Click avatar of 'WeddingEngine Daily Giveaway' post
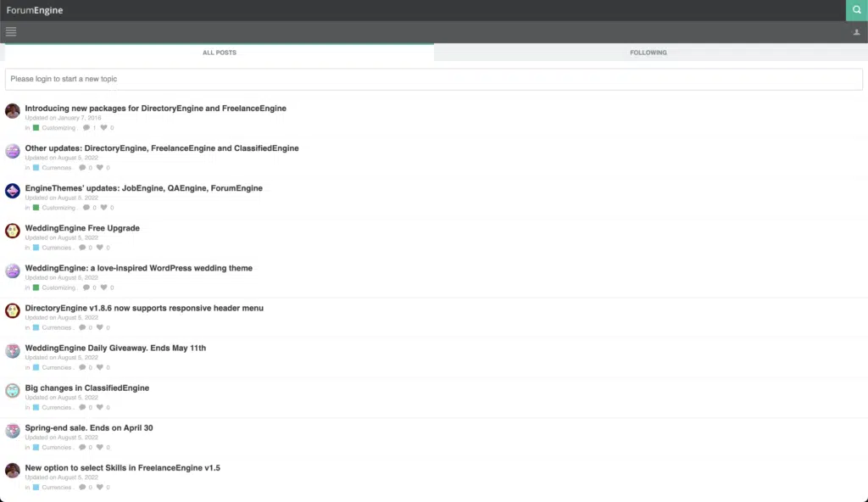Viewport: 868px width, 502px height. pos(12,350)
